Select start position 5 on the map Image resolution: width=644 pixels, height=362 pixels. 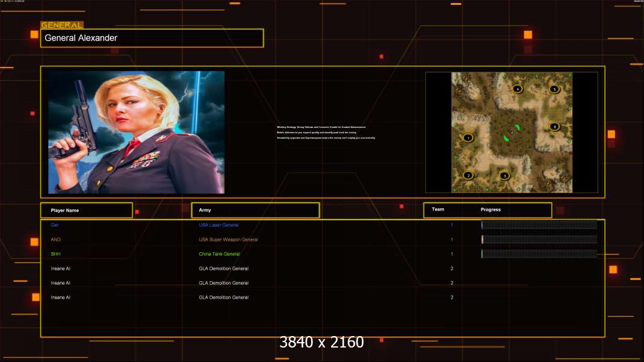click(555, 89)
